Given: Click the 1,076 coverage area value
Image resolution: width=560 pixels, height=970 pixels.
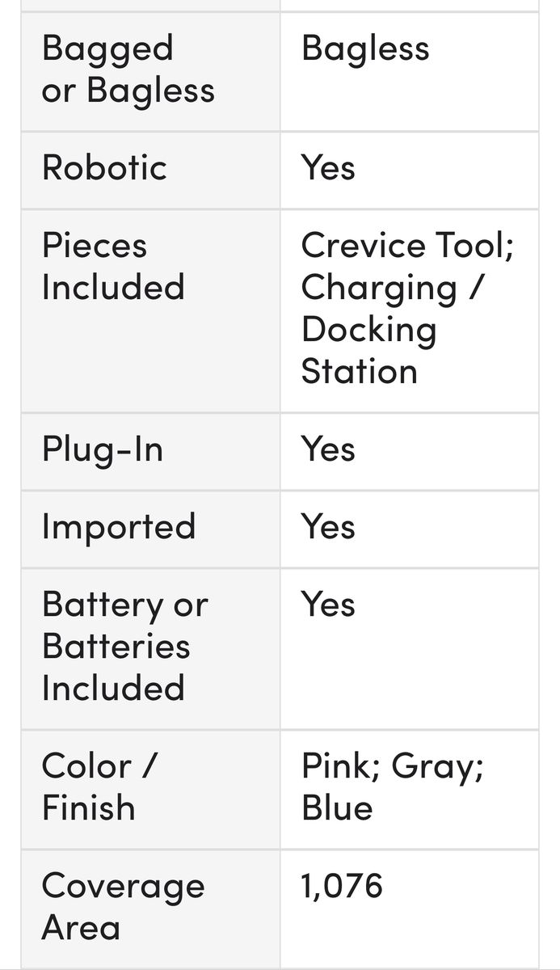Looking at the screenshot, I should click(342, 887).
